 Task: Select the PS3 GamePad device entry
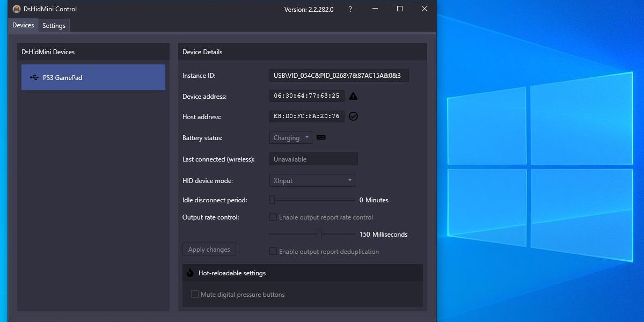click(93, 77)
